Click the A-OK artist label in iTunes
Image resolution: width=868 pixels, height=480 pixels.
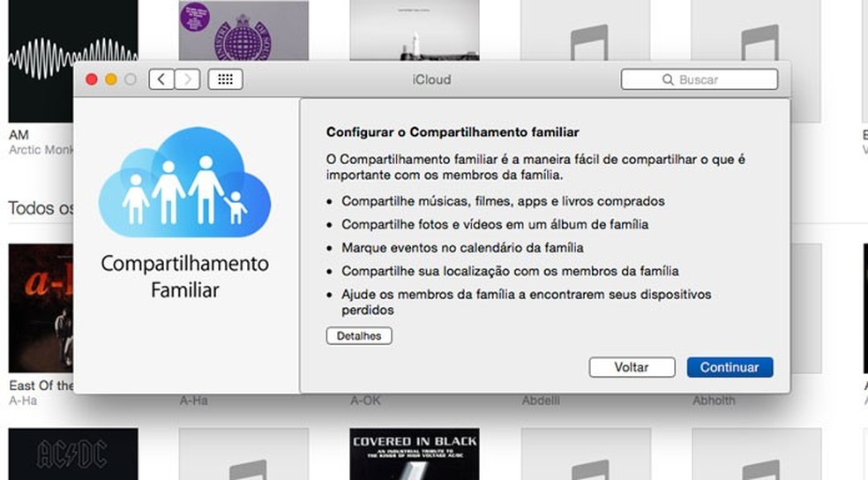click(x=365, y=401)
